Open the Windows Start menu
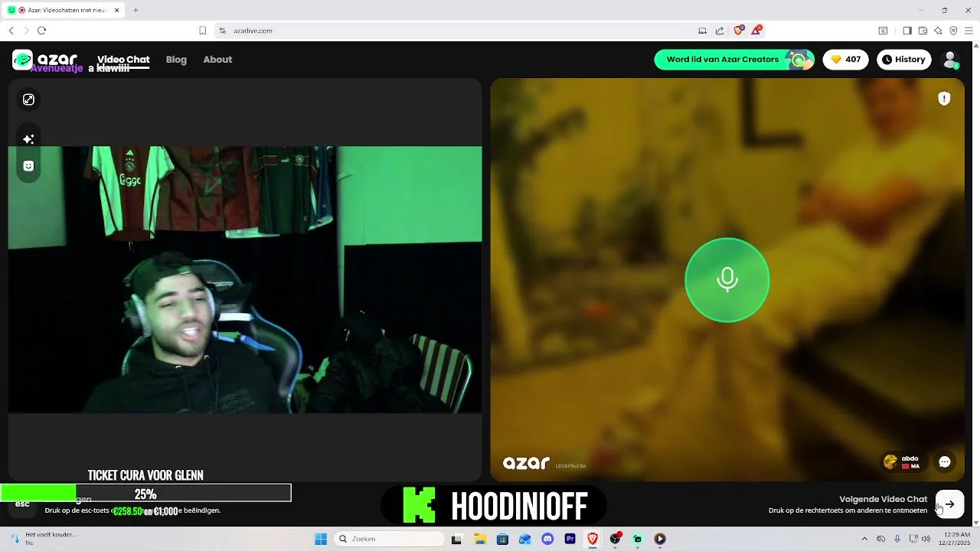The width and height of the screenshot is (980, 551). point(321,539)
